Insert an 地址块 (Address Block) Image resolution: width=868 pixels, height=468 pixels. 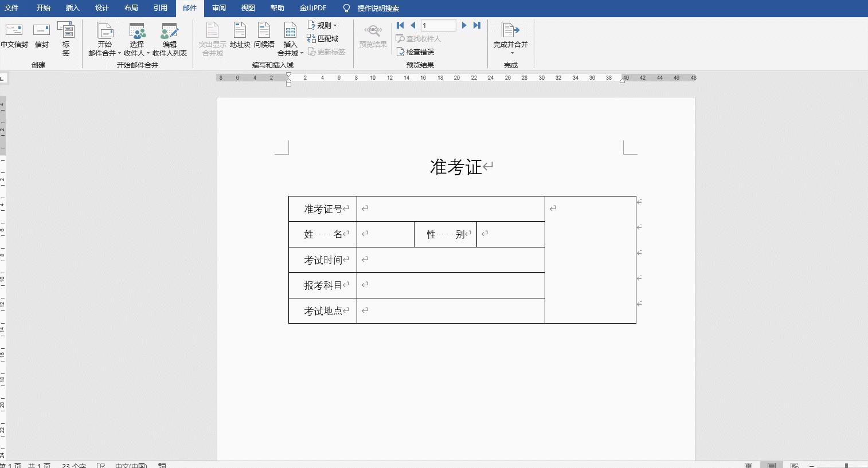click(240, 37)
